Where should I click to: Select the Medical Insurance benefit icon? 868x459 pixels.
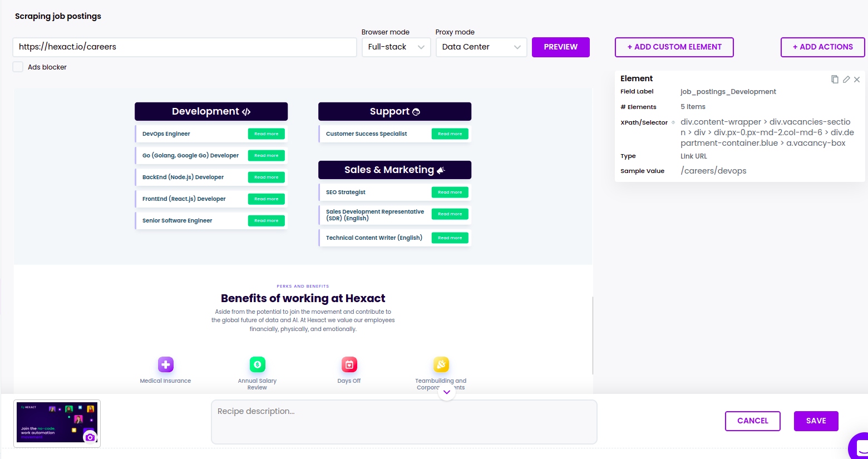[165, 364]
